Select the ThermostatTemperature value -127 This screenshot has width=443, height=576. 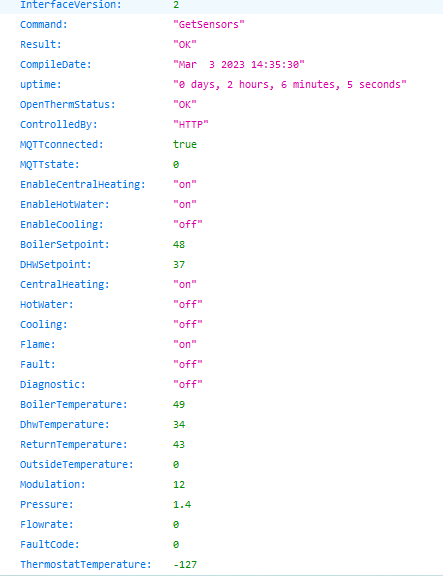185,565
